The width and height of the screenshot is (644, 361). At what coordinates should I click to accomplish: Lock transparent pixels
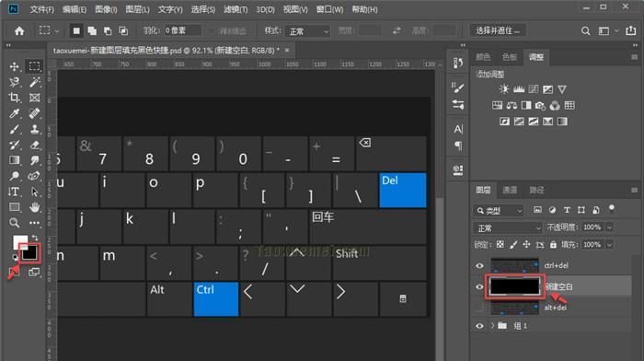[500, 245]
